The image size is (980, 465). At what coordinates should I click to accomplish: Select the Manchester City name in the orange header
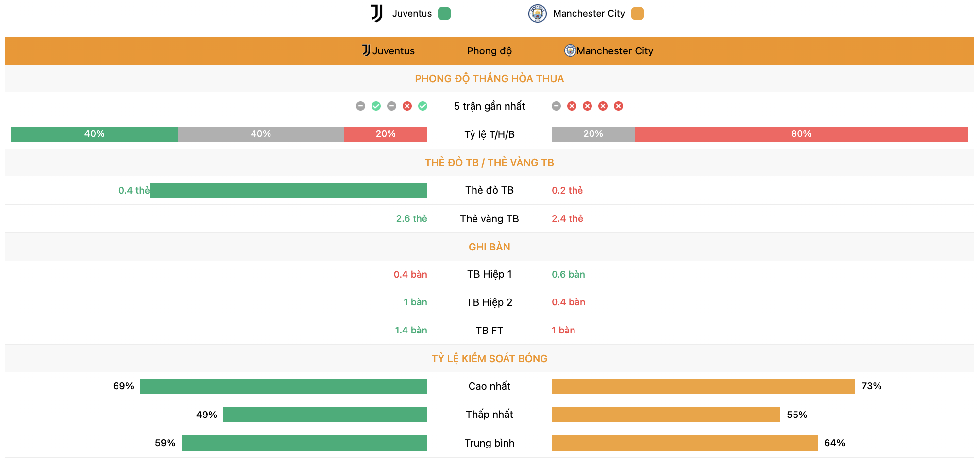click(615, 51)
